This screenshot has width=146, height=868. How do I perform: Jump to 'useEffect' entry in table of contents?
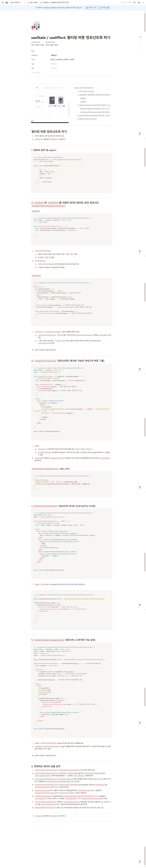tap(83, 102)
